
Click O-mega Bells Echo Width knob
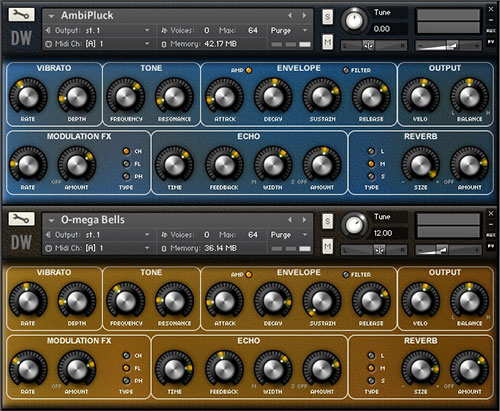tap(273, 369)
